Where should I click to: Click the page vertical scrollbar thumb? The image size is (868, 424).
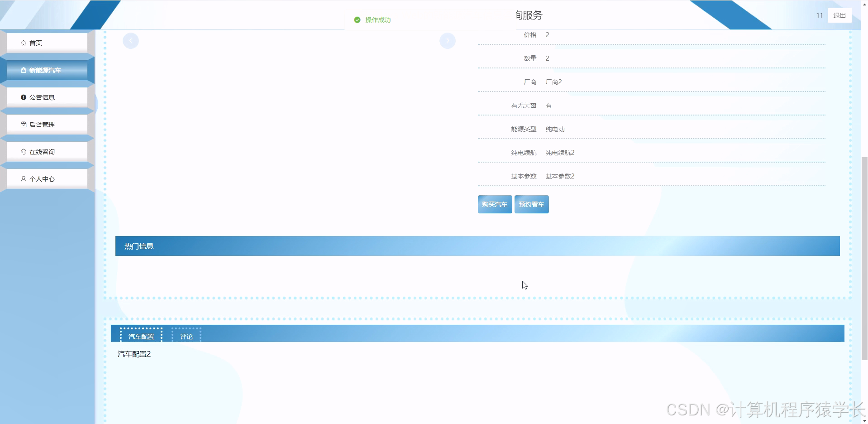click(x=864, y=258)
